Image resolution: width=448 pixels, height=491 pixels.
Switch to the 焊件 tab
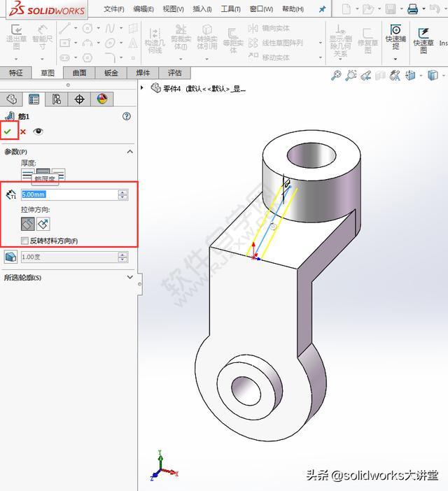pyautogui.click(x=143, y=73)
